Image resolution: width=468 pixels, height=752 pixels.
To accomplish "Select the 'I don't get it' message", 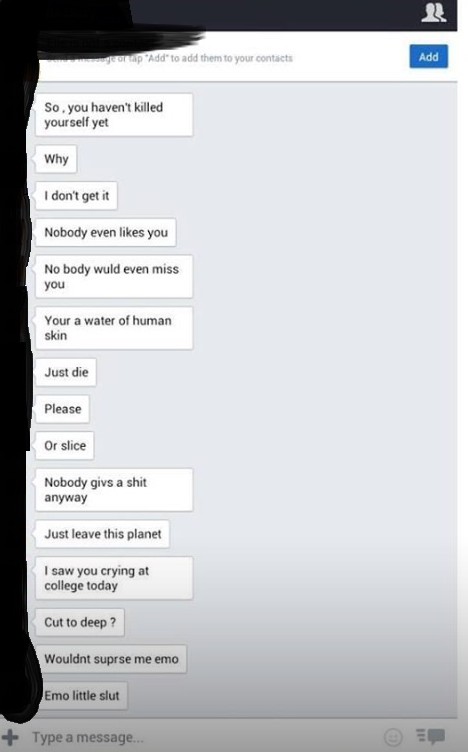I will (x=76, y=196).
